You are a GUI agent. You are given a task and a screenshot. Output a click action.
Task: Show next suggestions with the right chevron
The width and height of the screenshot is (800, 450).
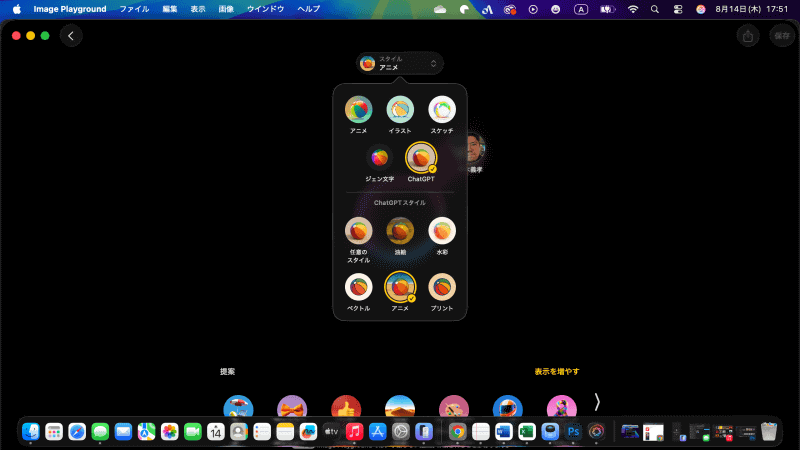click(x=597, y=402)
